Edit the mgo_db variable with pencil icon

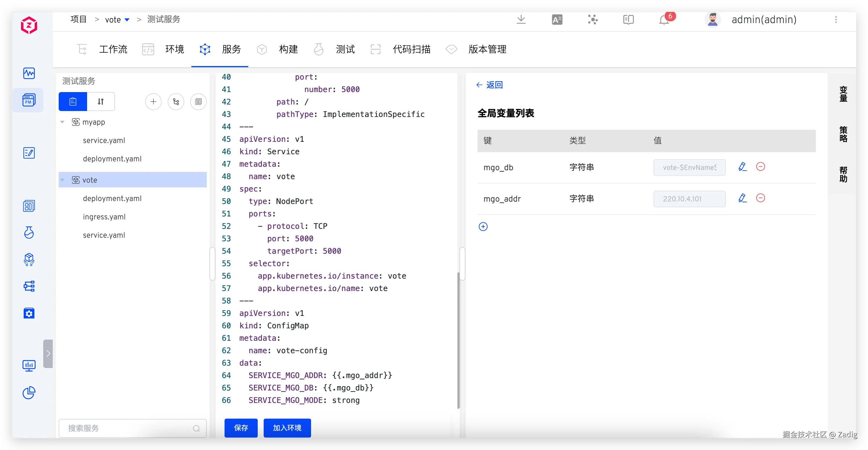point(742,167)
